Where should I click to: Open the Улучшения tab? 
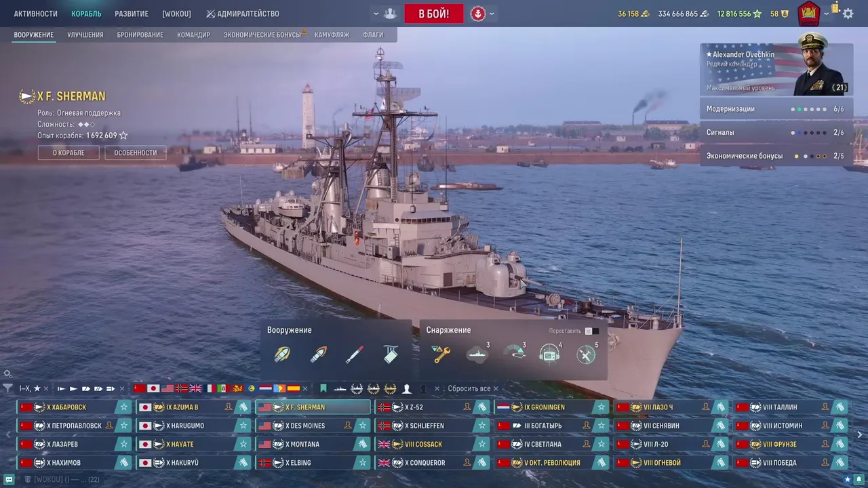point(85,35)
